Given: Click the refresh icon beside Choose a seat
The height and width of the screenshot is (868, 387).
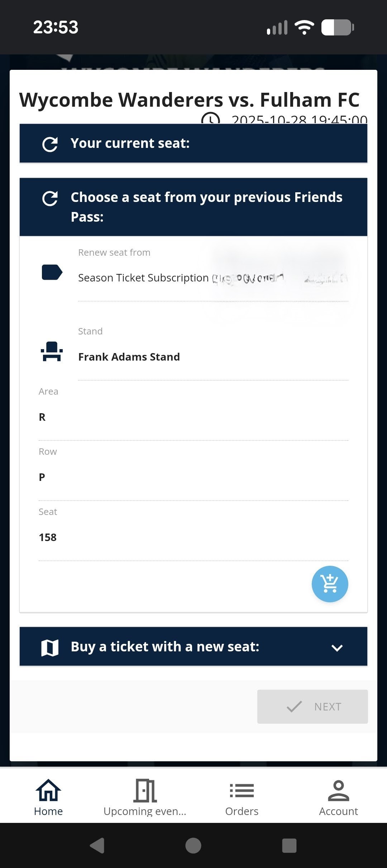Looking at the screenshot, I should point(50,198).
